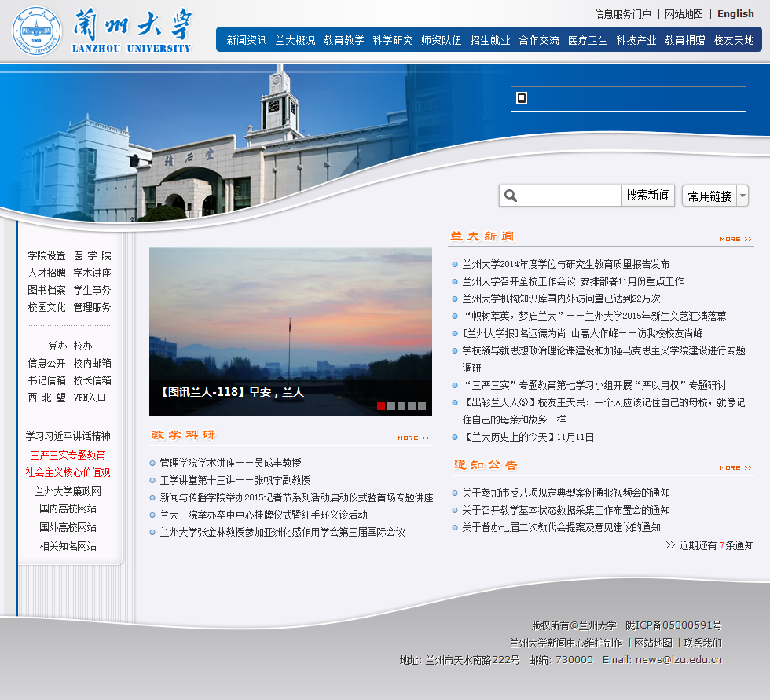Click 近期还有7条通知 link

[709, 545]
